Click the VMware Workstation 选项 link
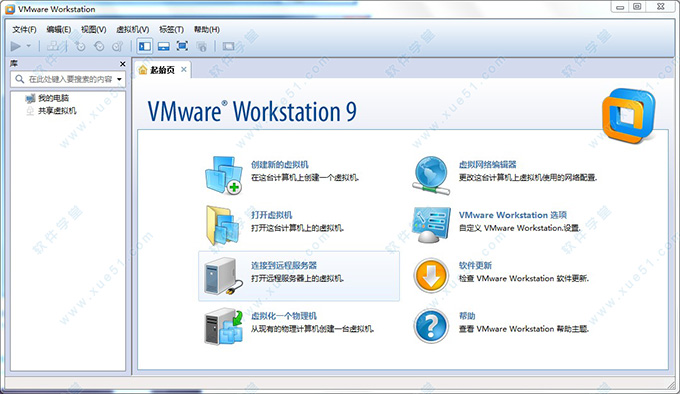Image resolution: width=680 pixels, height=394 pixels. 513,215
